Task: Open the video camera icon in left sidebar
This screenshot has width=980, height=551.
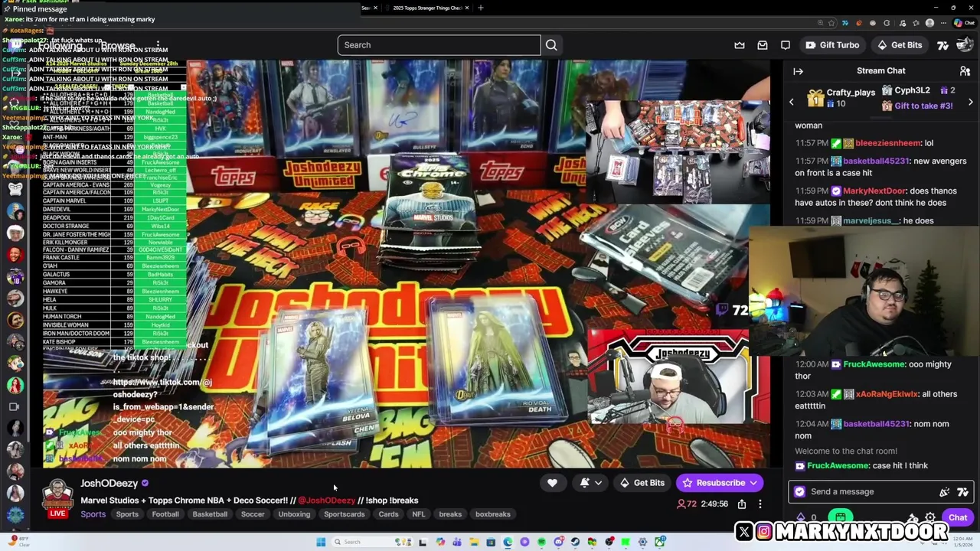Action: [x=15, y=407]
